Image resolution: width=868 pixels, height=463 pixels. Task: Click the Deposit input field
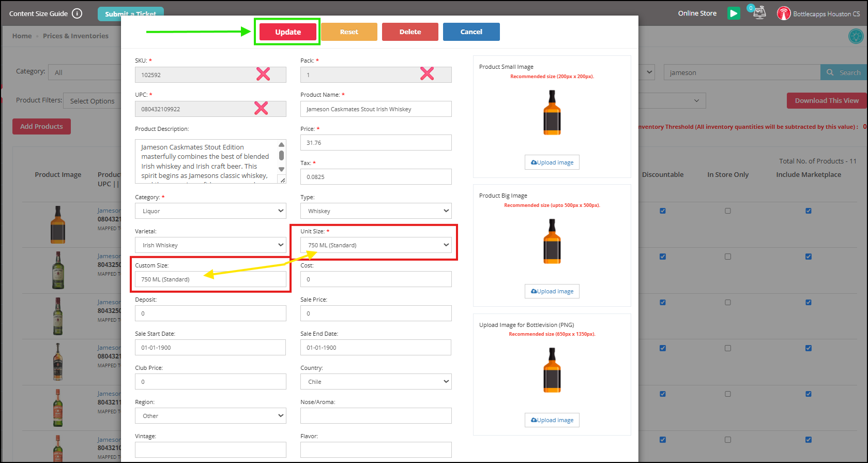[210, 313]
